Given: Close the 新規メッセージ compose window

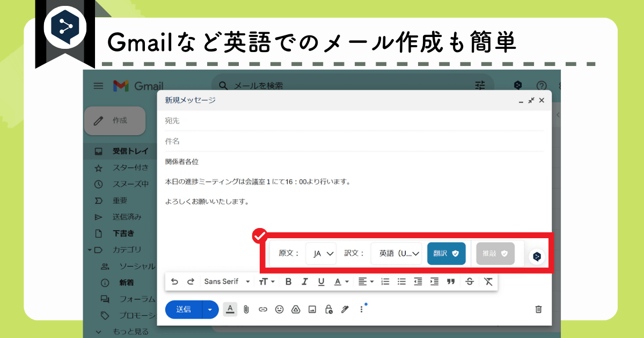Looking at the screenshot, I should point(541,100).
